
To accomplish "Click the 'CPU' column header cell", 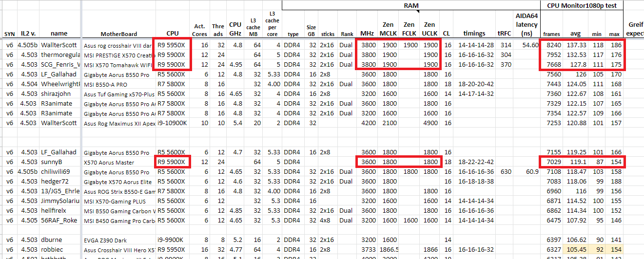I will pos(173,34).
